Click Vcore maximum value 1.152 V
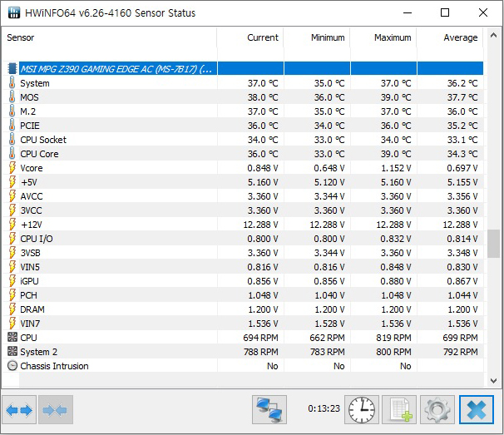 click(x=396, y=168)
